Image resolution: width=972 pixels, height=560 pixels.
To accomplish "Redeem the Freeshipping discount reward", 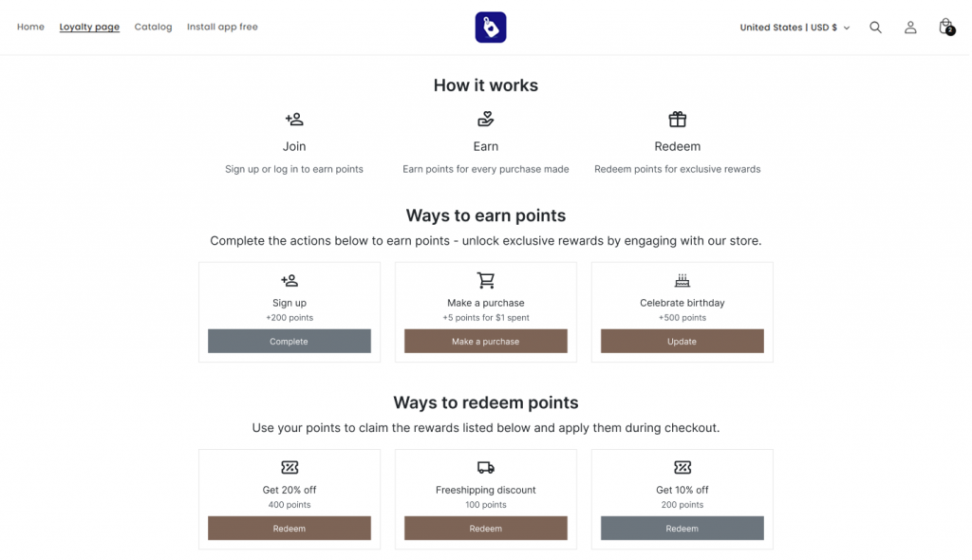I will 486,529.
